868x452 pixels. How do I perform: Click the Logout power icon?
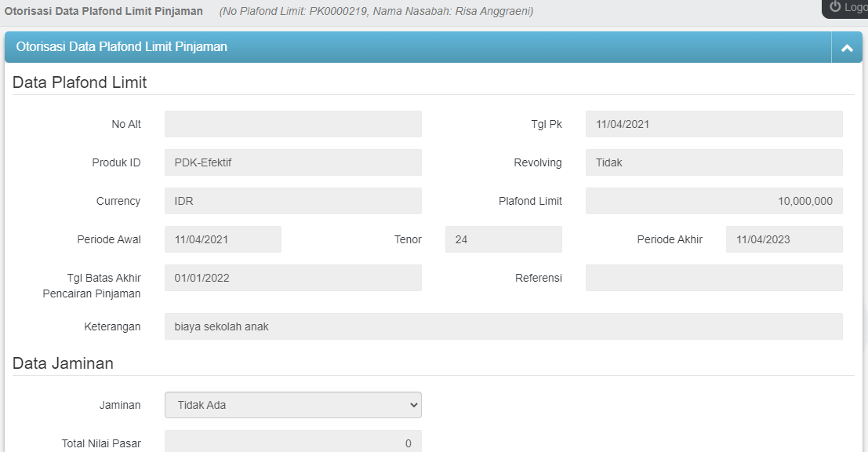coord(835,7)
